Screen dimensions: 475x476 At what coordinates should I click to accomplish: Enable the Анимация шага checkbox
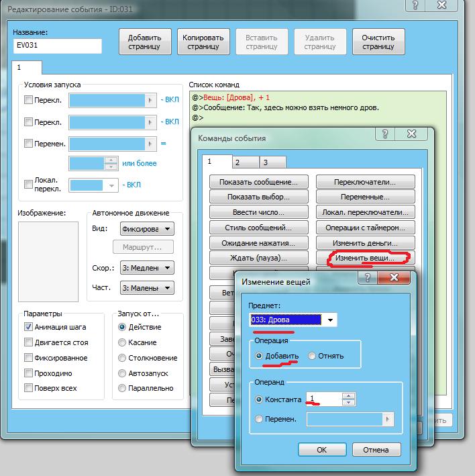click(x=28, y=327)
